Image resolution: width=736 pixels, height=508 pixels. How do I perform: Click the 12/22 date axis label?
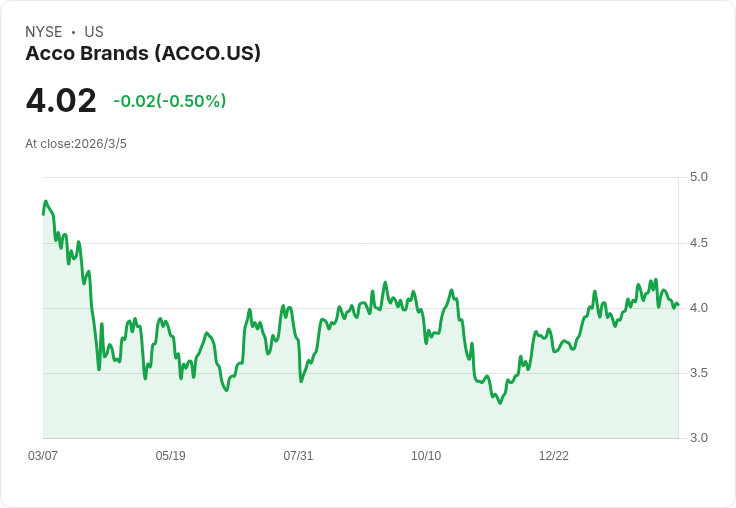coord(553,455)
